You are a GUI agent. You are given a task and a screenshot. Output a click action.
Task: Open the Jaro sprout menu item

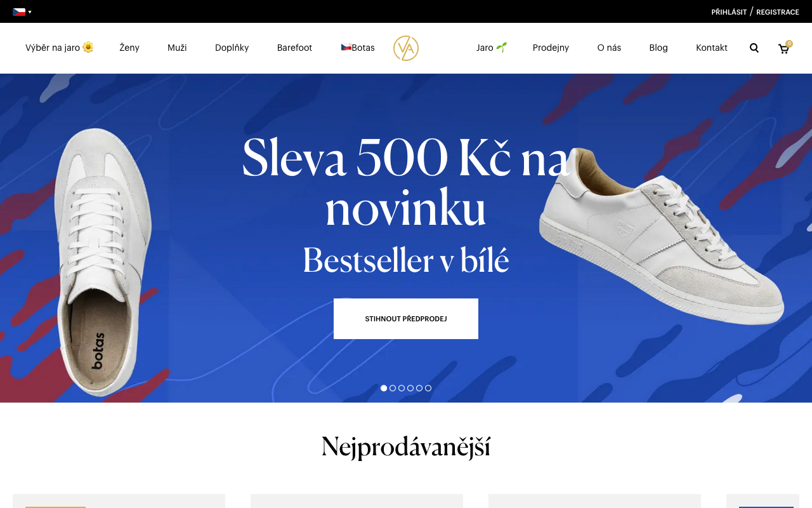(492, 48)
